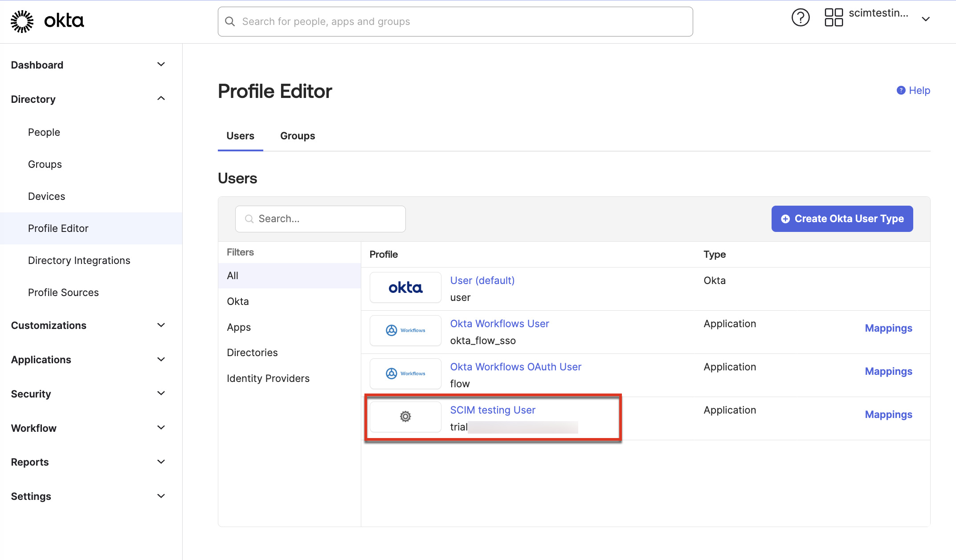Image resolution: width=956 pixels, height=560 pixels.
Task: Click Create Okta User Type button
Action: click(842, 219)
